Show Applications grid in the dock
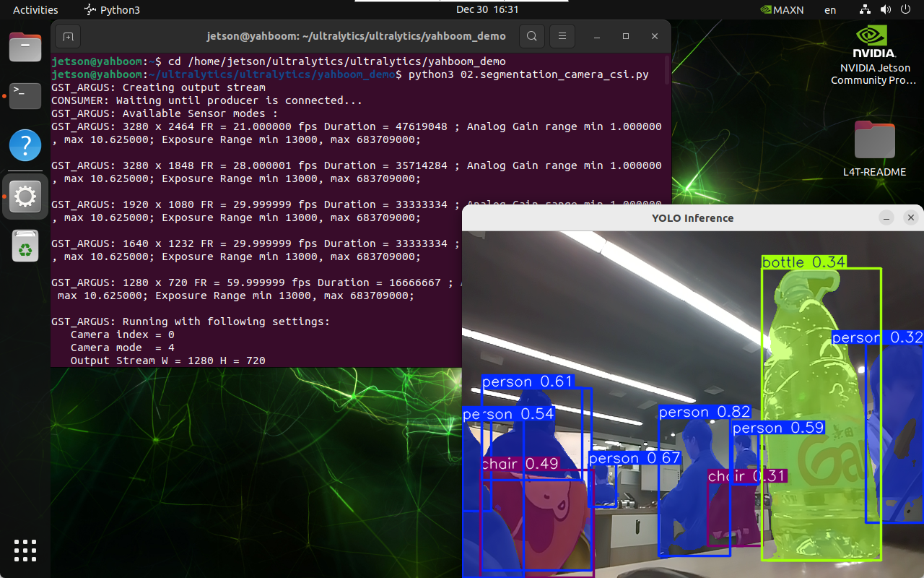The image size is (924, 578). 25,551
